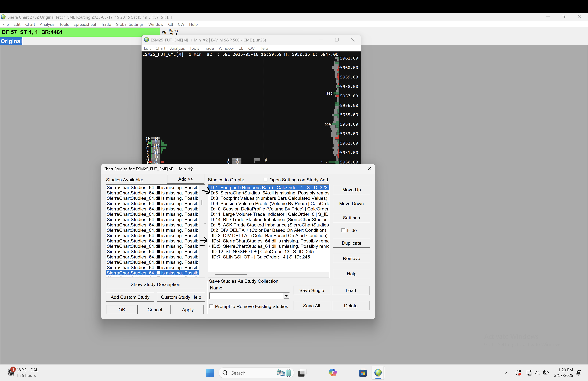Screen dimensions: 588x381
Task: Click Sierra Chart globe icon in taskbar
Action: click(x=378, y=373)
